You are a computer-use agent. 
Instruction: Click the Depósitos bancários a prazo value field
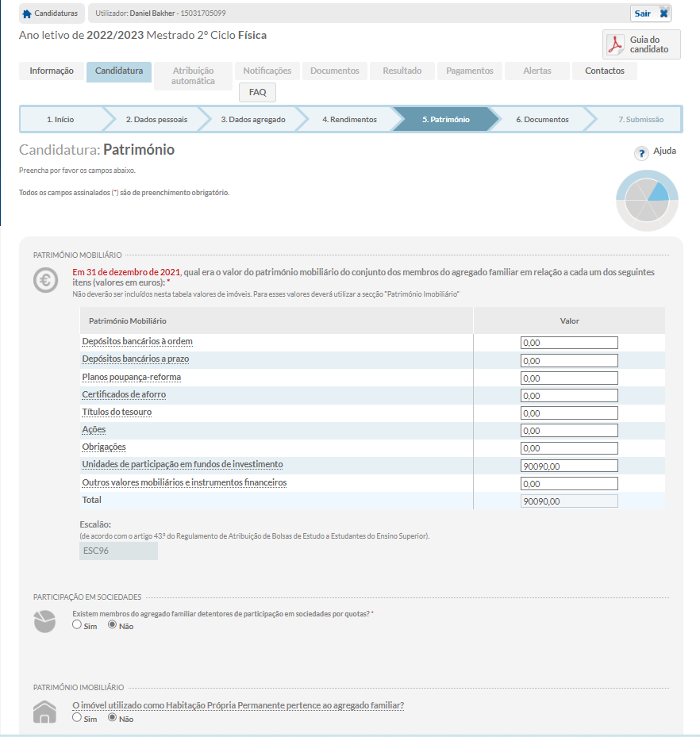(569, 360)
